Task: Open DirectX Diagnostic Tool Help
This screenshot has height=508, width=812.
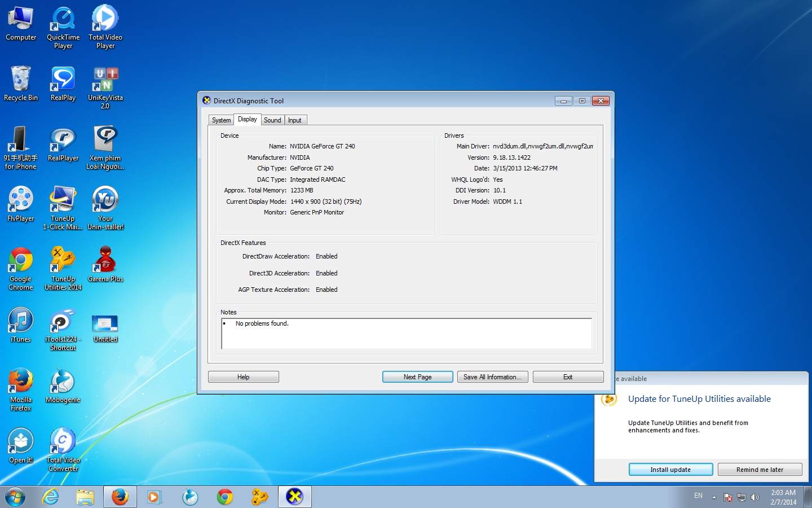Action: click(244, 377)
